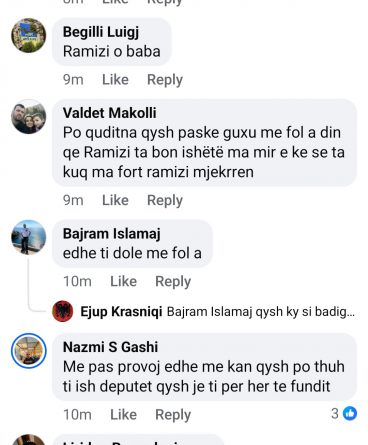View the blue thumbs-up reaction icon
Screen dimensions: 368x445
pyautogui.click(x=350, y=414)
